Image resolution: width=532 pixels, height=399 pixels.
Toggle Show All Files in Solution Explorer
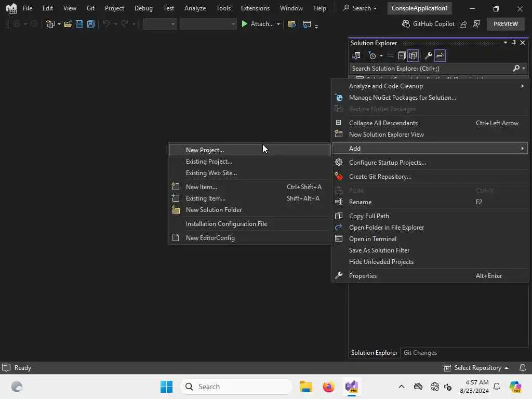[413, 56]
